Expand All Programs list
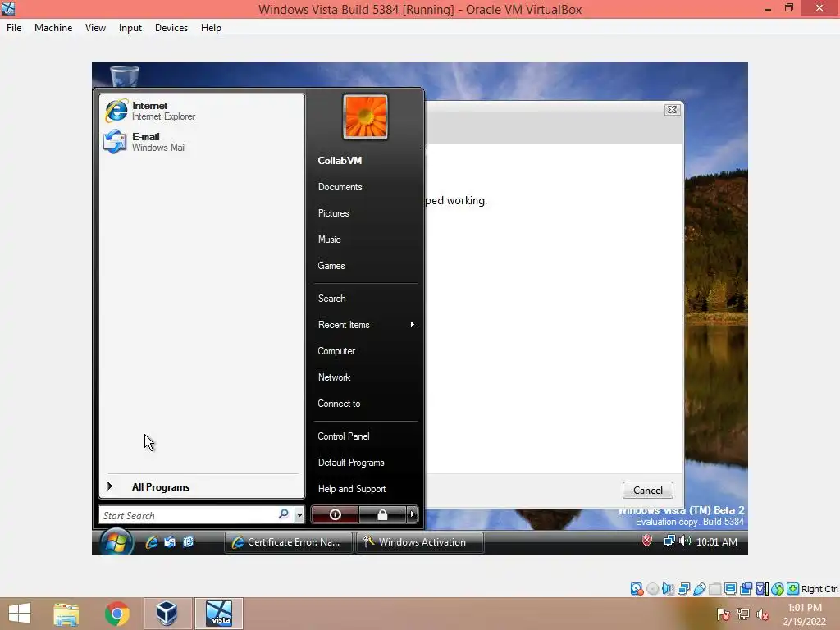 [202, 487]
